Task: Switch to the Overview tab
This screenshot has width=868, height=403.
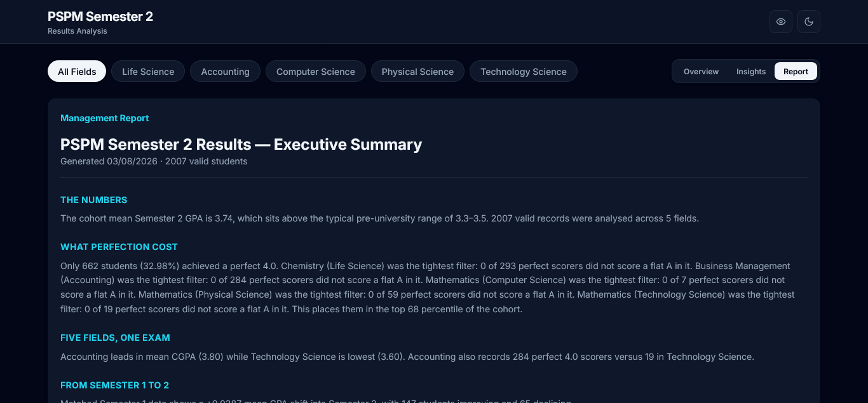Action: coord(701,72)
